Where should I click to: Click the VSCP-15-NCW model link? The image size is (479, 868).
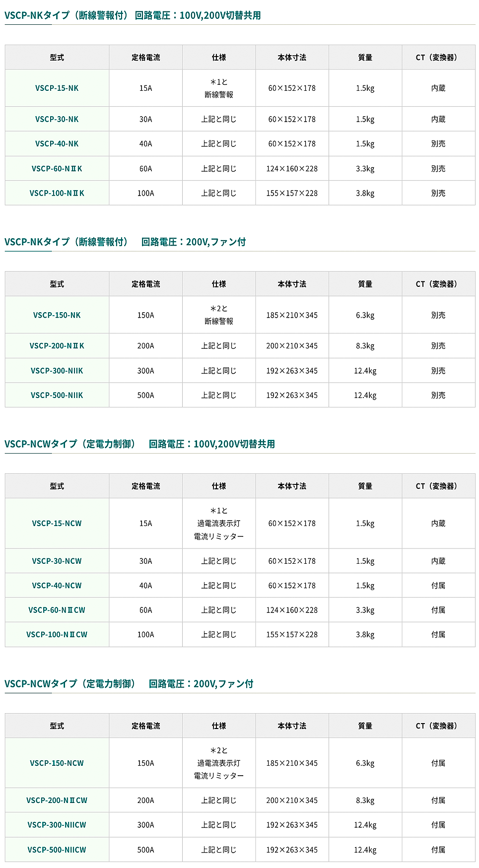pos(57,524)
